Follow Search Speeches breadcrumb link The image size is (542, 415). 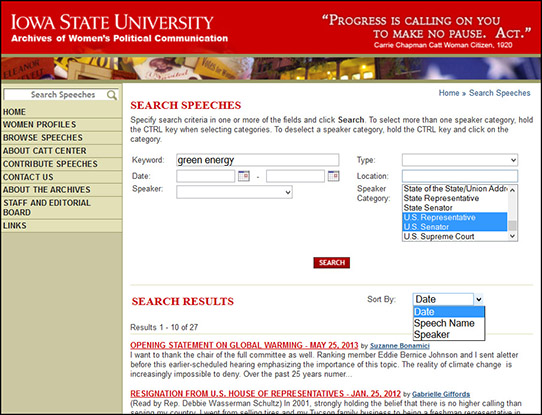(x=499, y=93)
